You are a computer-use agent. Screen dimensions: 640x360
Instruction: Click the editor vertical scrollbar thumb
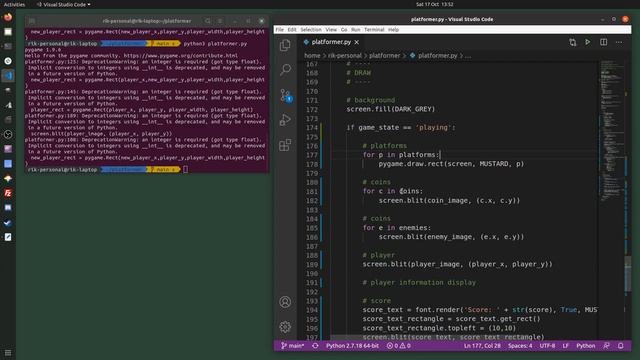click(628, 273)
